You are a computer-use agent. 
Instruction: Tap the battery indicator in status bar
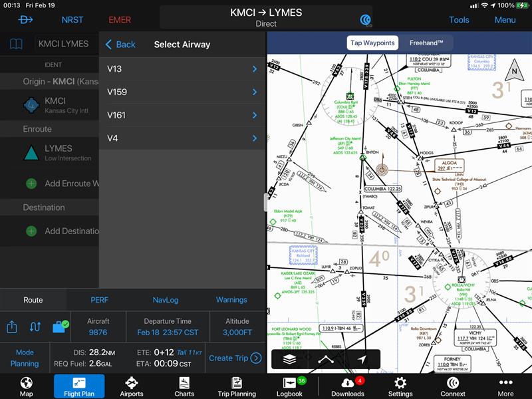coord(521,5)
